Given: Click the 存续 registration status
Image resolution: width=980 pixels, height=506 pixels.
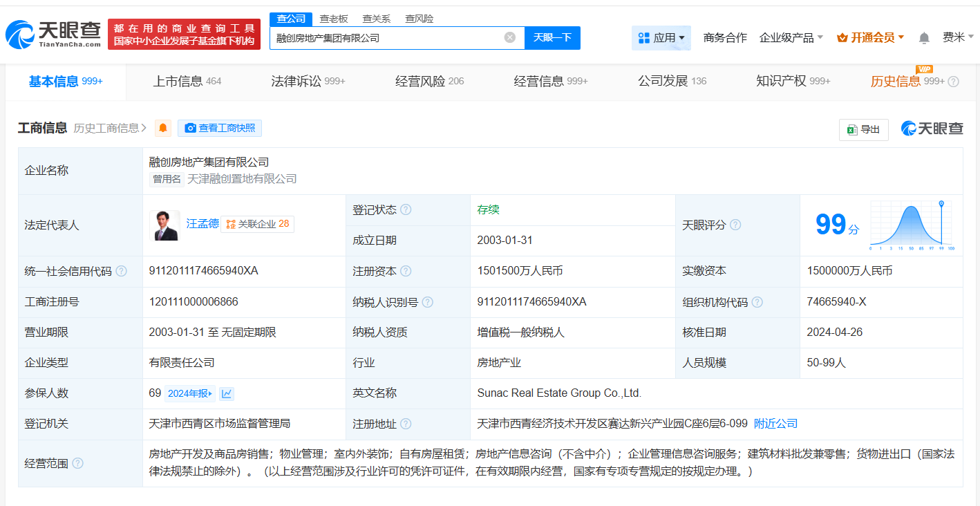Looking at the screenshot, I should coord(488,209).
